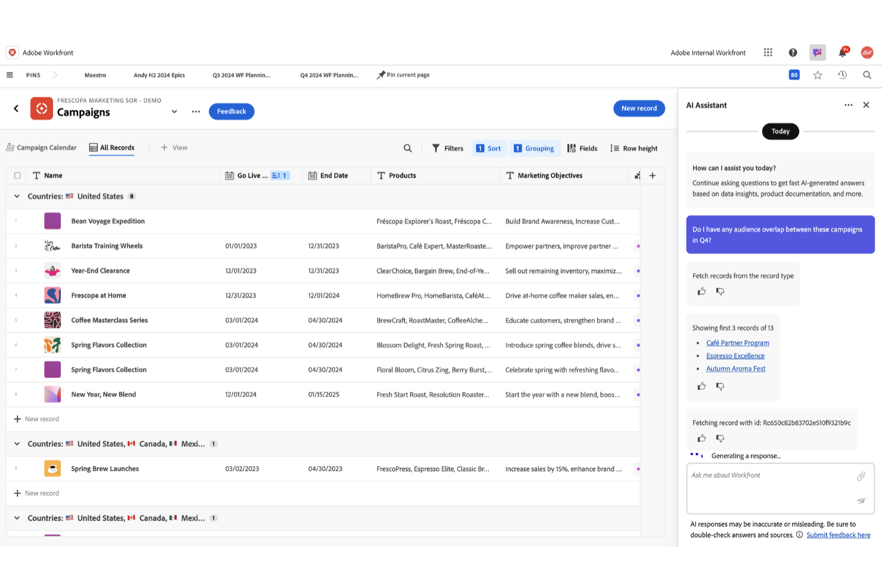Open the Campaigns page dropdown arrow
882x588 pixels.
click(174, 111)
